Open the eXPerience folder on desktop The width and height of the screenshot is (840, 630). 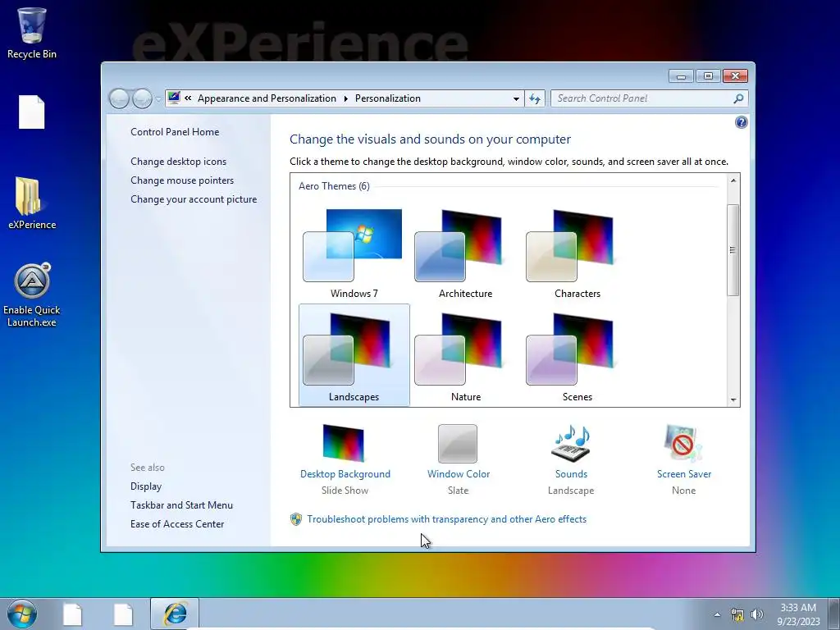click(32, 203)
